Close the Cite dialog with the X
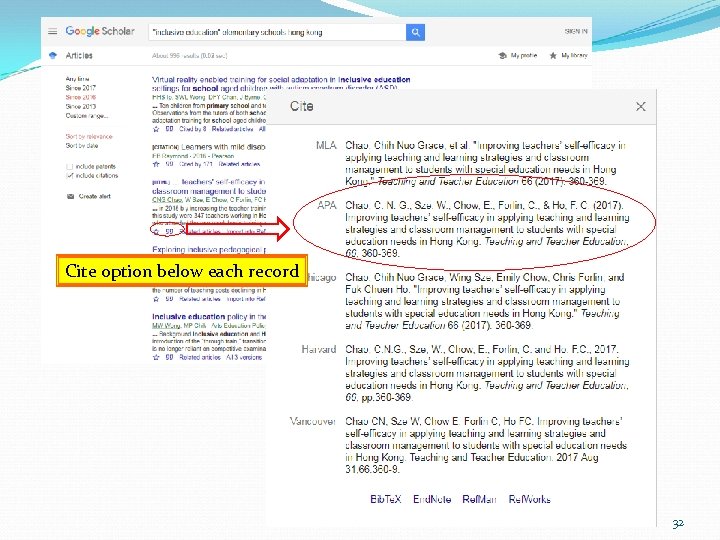The width and height of the screenshot is (720, 540). tap(641, 107)
